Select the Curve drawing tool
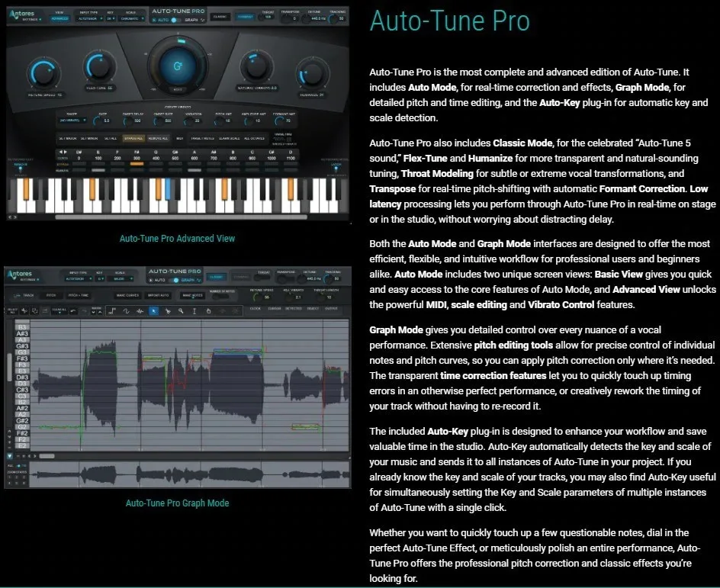 tap(127, 310)
